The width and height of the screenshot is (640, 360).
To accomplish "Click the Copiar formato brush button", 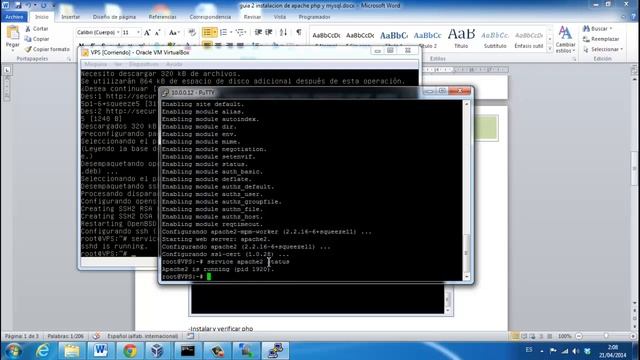I will pos(47,49).
